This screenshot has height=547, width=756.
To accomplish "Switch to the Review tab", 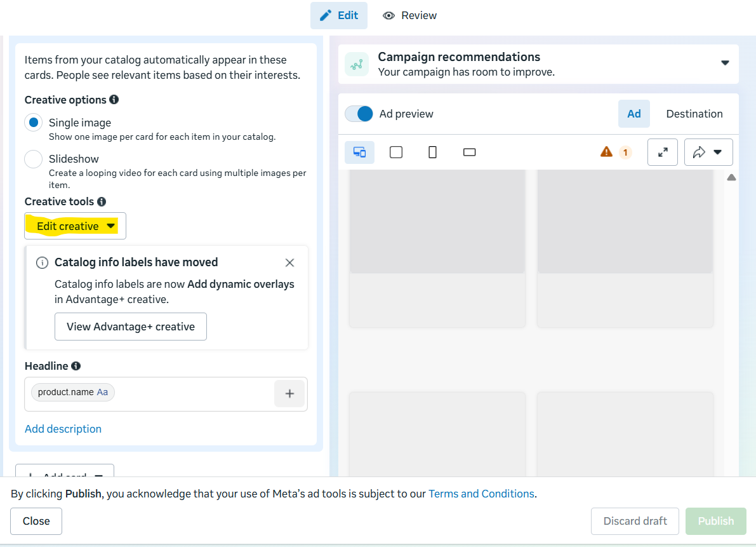I will (x=409, y=15).
